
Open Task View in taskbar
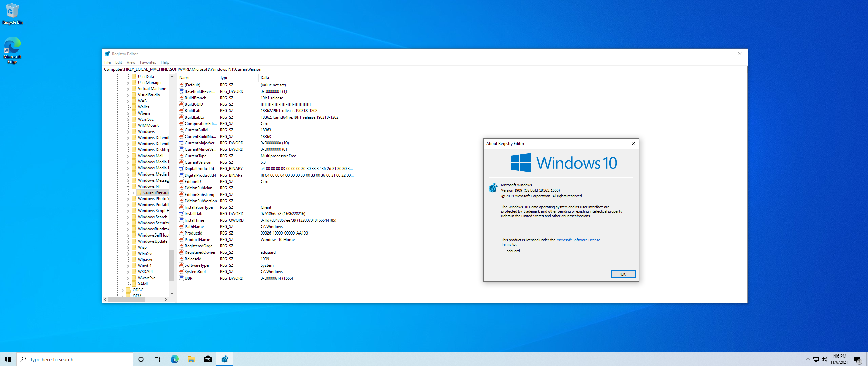[x=157, y=359]
